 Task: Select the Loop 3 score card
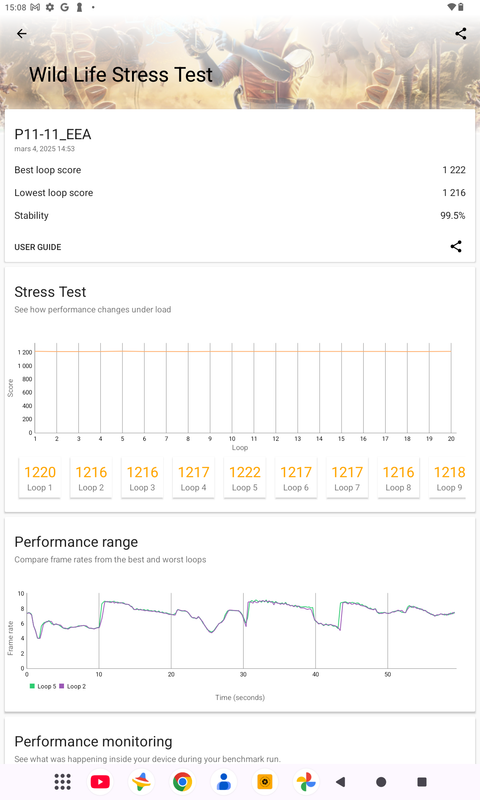click(x=142, y=478)
